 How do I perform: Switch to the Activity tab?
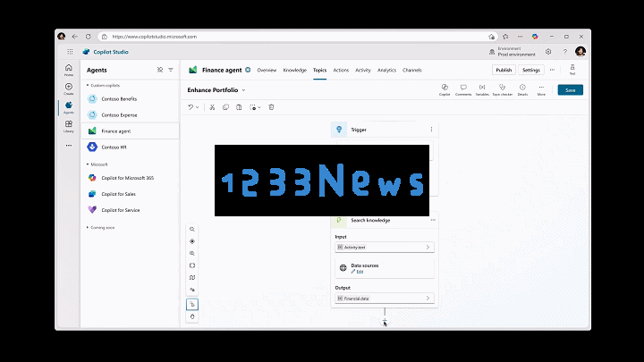[x=363, y=71]
